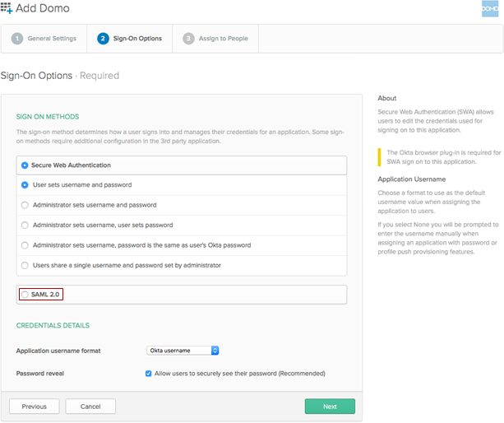Click the Domo logo in the header
Viewport: 504px width, 423px height.
(x=490, y=9)
